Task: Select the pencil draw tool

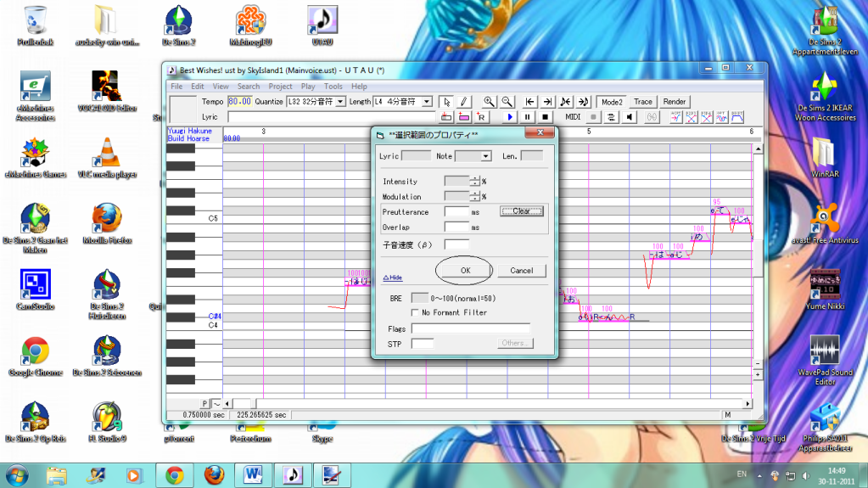Action: tap(464, 102)
